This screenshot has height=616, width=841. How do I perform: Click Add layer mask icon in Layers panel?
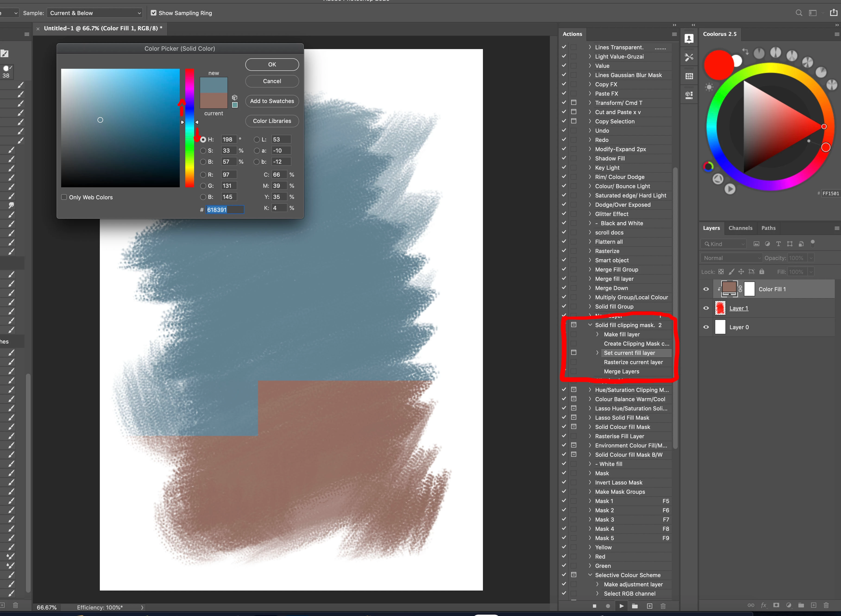point(776,605)
